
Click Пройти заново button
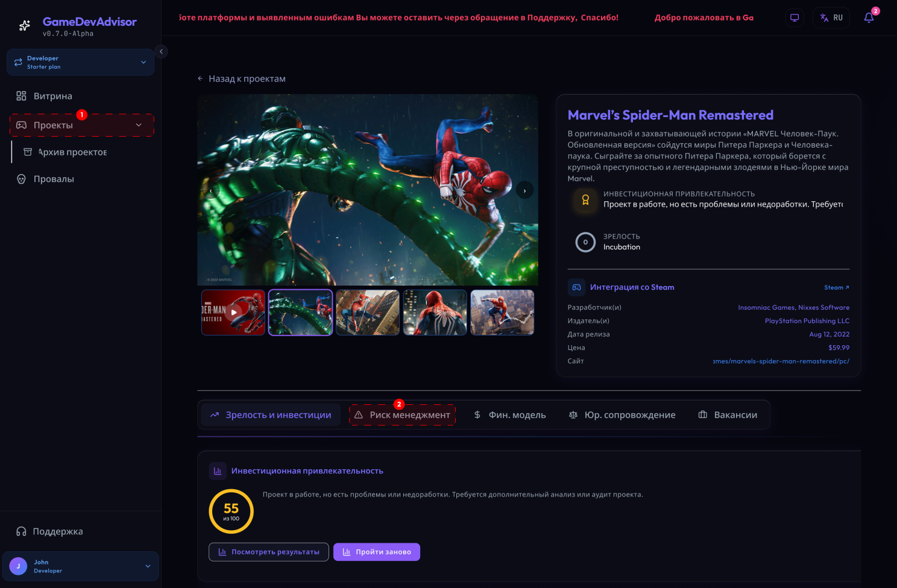[x=377, y=552]
